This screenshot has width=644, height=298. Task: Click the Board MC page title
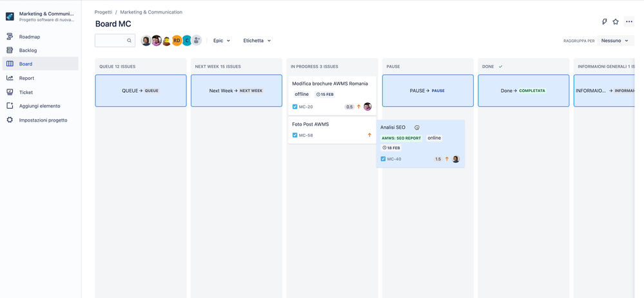(x=113, y=24)
